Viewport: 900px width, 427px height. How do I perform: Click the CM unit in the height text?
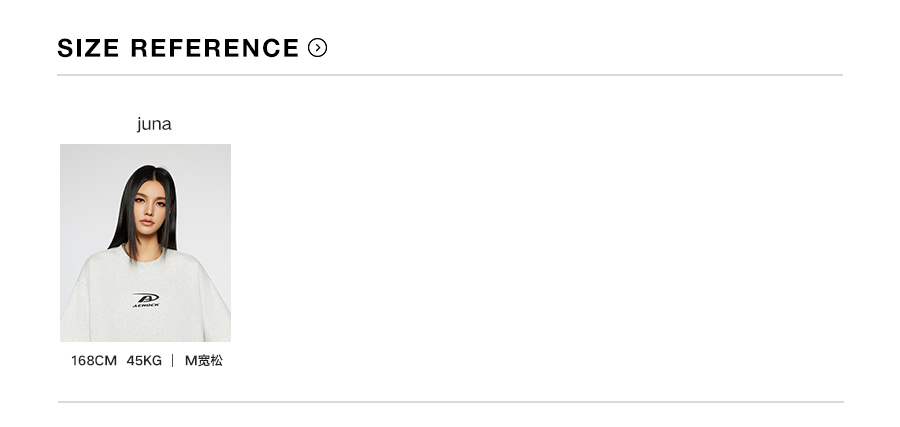click(106, 360)
